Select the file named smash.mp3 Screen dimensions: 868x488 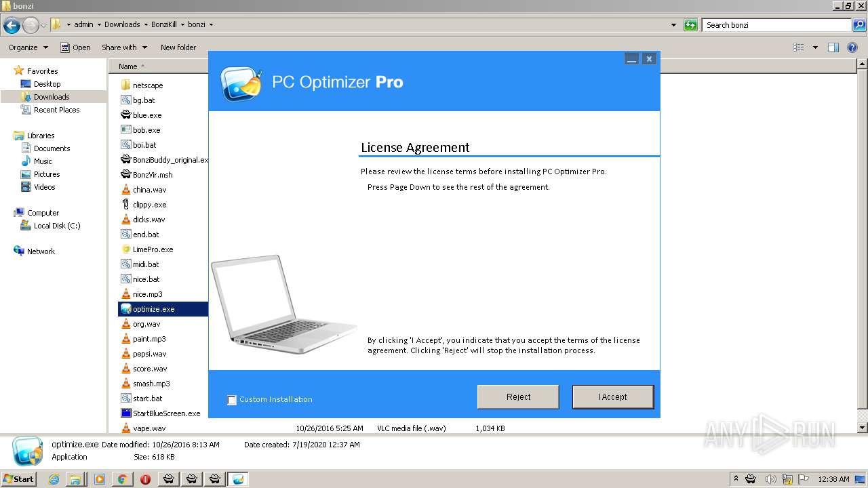click(x=151, y=384)
